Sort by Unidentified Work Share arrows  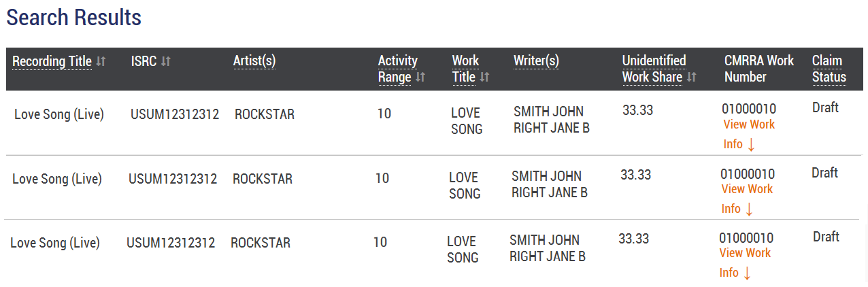(691, 78)
